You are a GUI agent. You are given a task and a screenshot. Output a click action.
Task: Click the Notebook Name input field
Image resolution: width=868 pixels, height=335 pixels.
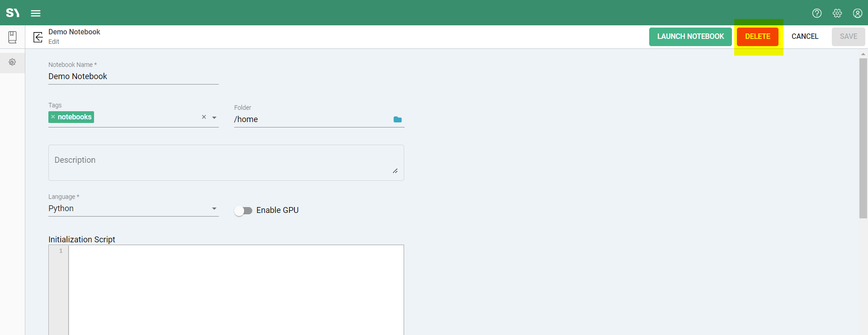(133, 76)
